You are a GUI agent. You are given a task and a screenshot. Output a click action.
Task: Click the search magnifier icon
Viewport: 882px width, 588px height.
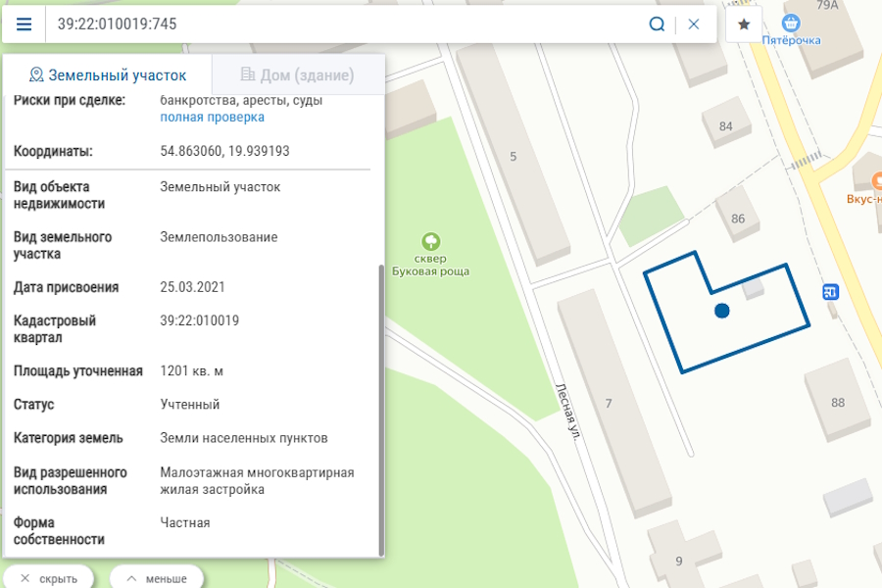pyautogui.click(x=657, y=24)
